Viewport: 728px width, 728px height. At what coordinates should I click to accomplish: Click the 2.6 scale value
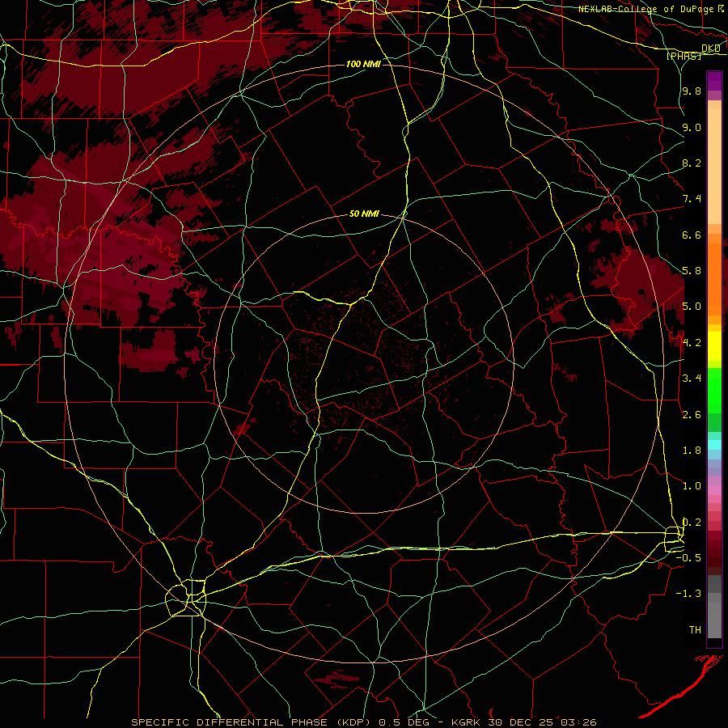(x=692, y=415)
